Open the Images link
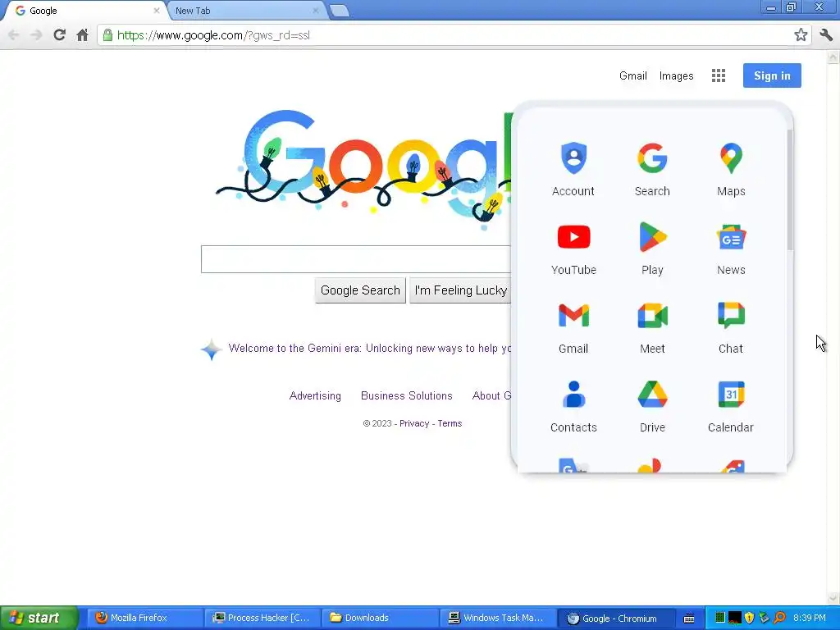The width and height of the screenshot is (840, 630). [676, 76]
